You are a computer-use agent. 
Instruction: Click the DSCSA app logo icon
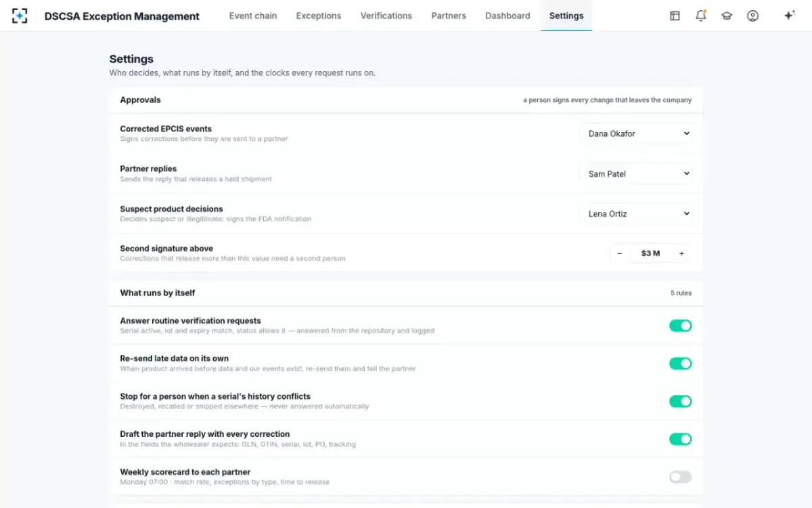(20, 16)
